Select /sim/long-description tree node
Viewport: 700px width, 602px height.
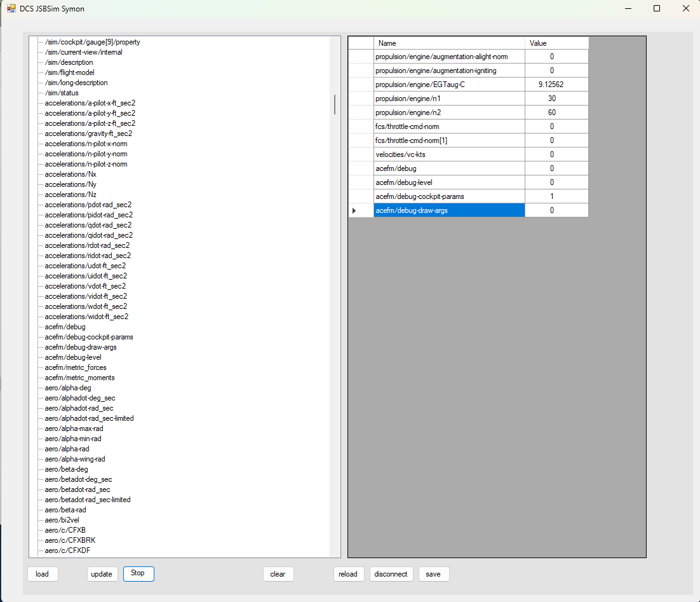coord(76,83)
